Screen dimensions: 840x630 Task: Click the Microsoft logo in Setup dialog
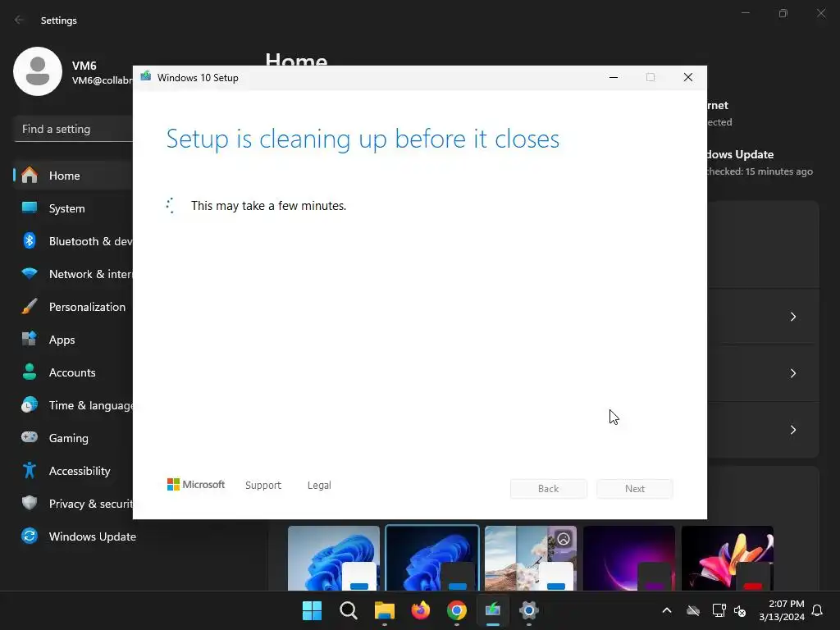(196, 485)
